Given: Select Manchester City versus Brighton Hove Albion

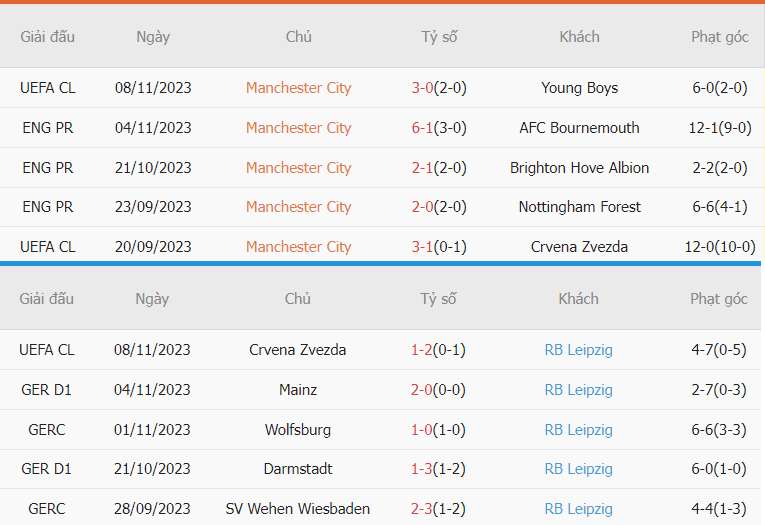Looking at the screenshot, I should [x=298, y=168].
